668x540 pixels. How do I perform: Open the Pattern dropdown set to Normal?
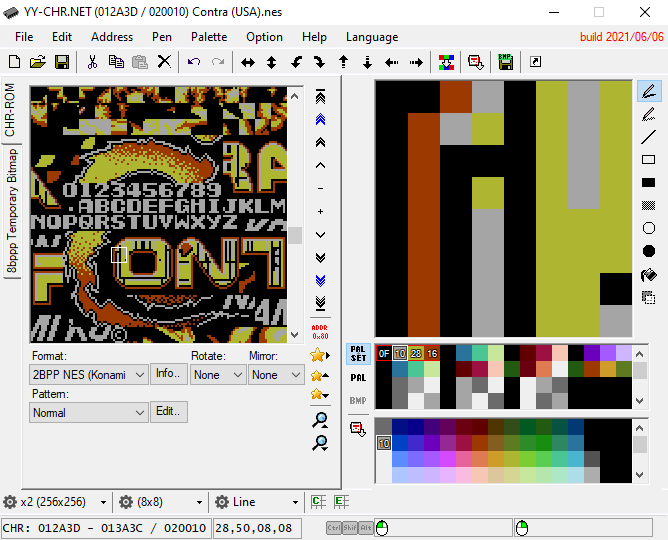[x=89, y=413]
